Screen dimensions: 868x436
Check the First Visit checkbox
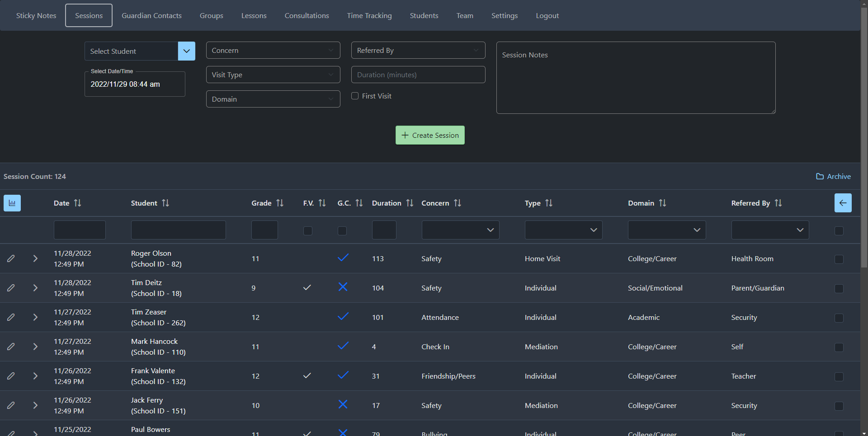(x=355, y=96)
